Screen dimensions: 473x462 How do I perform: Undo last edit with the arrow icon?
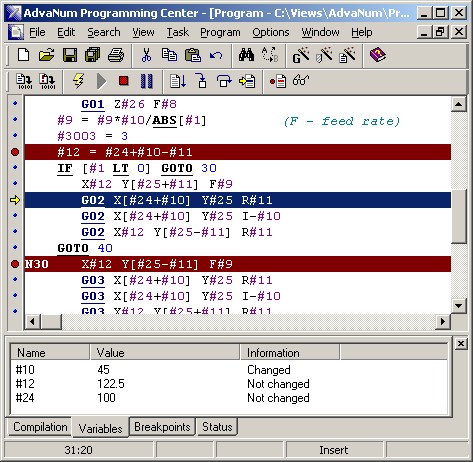click(x=216, y=55)
